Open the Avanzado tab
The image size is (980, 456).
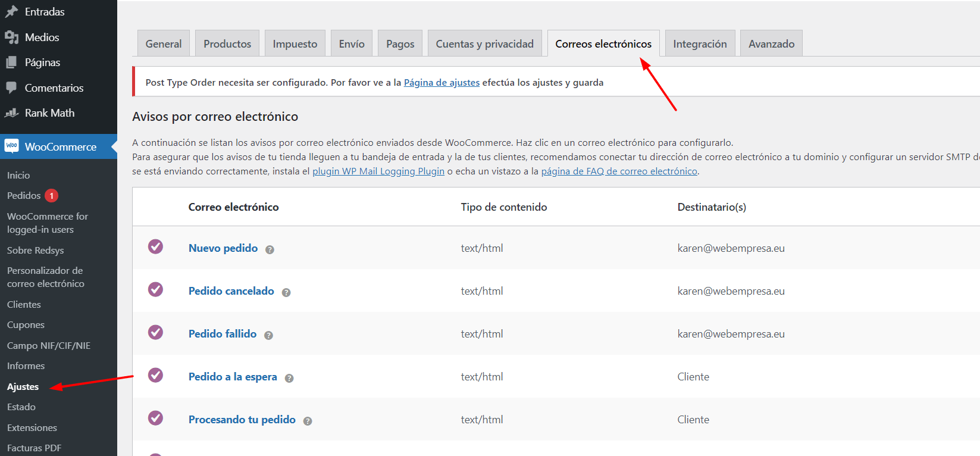pos(771,43)
